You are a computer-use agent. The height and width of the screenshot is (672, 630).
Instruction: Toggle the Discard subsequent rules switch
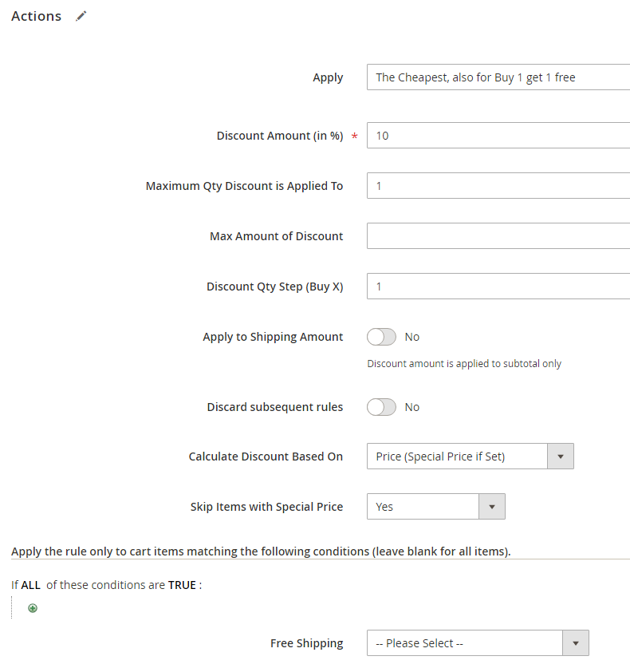(381, 407)
